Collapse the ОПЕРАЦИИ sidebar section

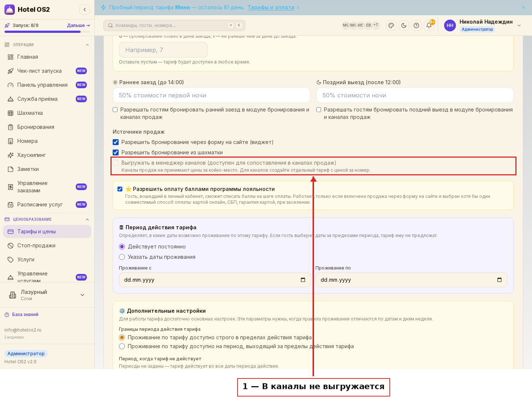coord(87,45)
